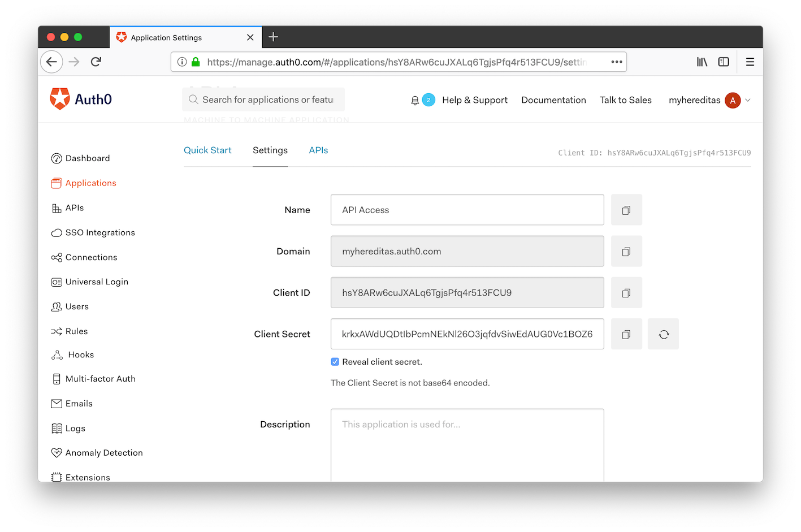Expand the myhereditas account dropdown

click(x=748, y=100)
